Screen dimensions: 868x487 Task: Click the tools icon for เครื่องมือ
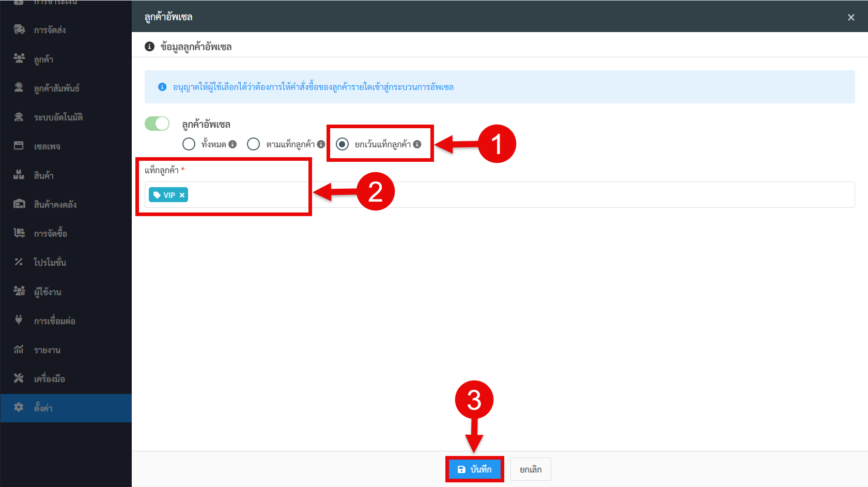pos(19,378)
